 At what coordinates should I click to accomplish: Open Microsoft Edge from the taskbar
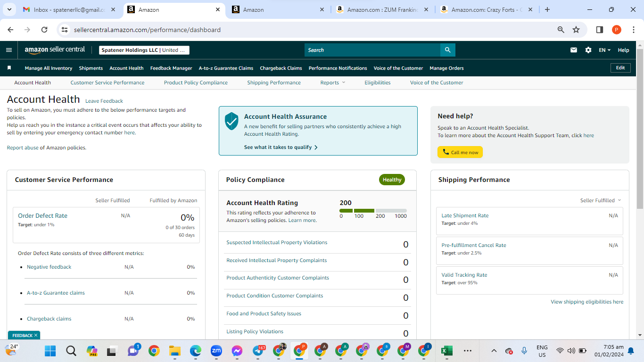click(x=196, y=351)
